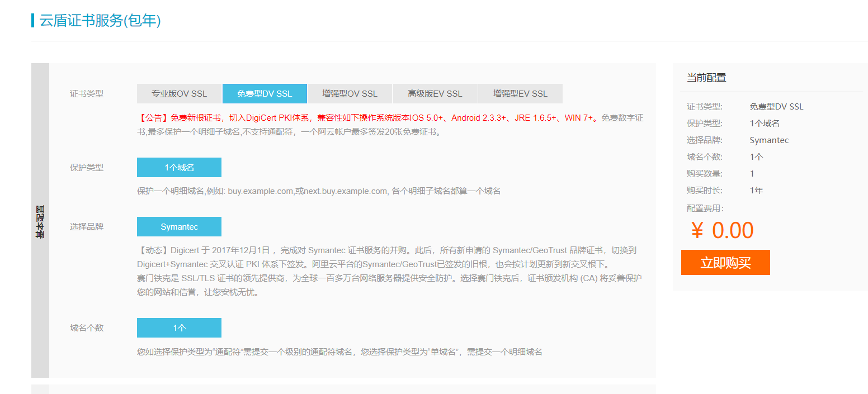Click the 云盾证书服务(包年) page title
This screenshot has height=394, width=868.
[100, 21]
